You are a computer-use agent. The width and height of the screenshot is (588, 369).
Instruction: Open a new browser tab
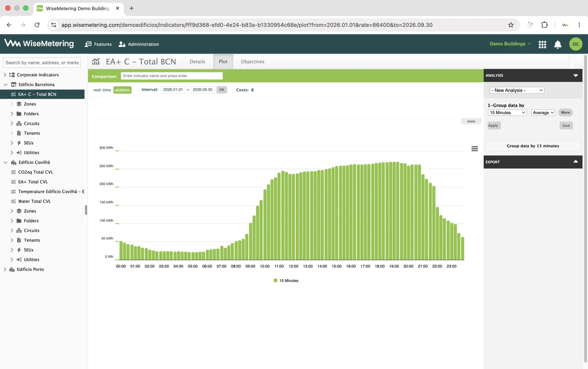coord(131,8)
